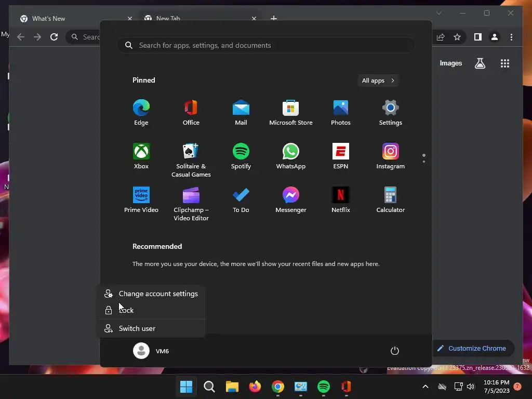532x399 pixels.
Task: Click the Chrome icon on the taskbar
Action: 278,387
